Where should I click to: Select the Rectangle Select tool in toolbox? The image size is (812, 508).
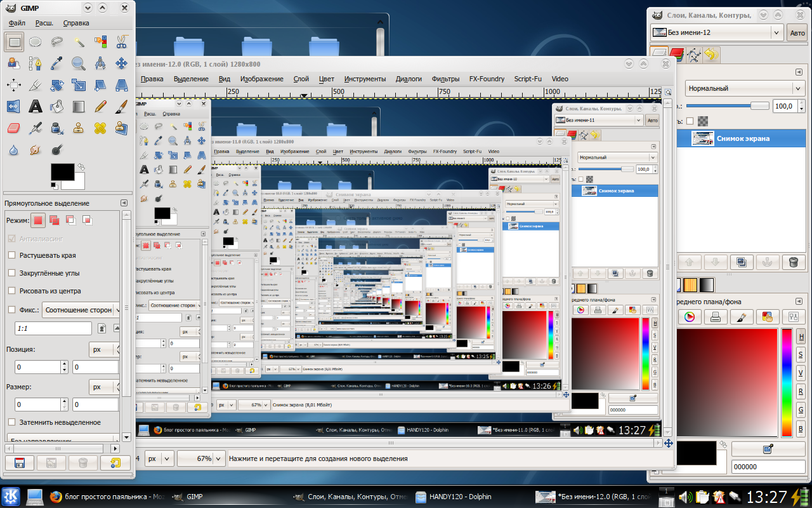[x=14, y=42]
